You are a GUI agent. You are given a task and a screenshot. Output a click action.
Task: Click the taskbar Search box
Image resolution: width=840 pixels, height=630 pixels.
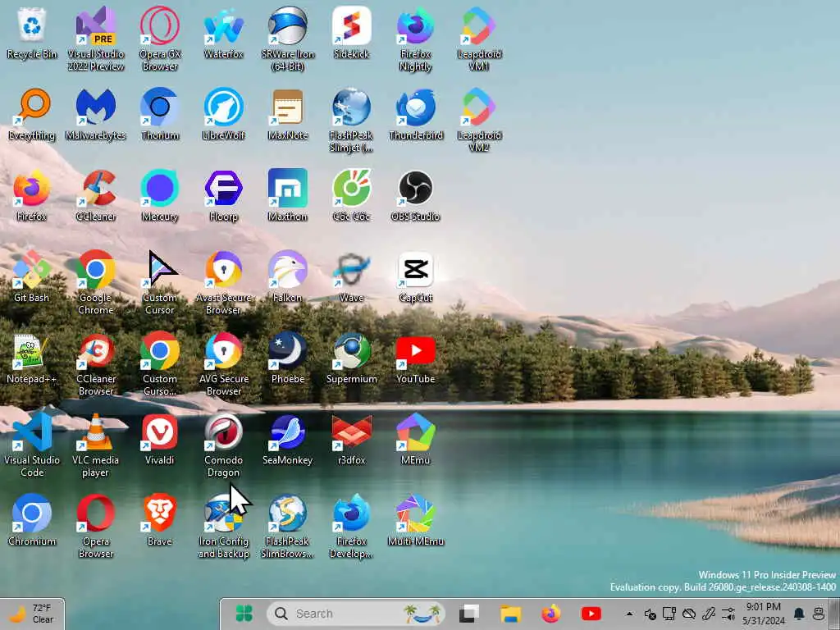[x=356, y=614]
